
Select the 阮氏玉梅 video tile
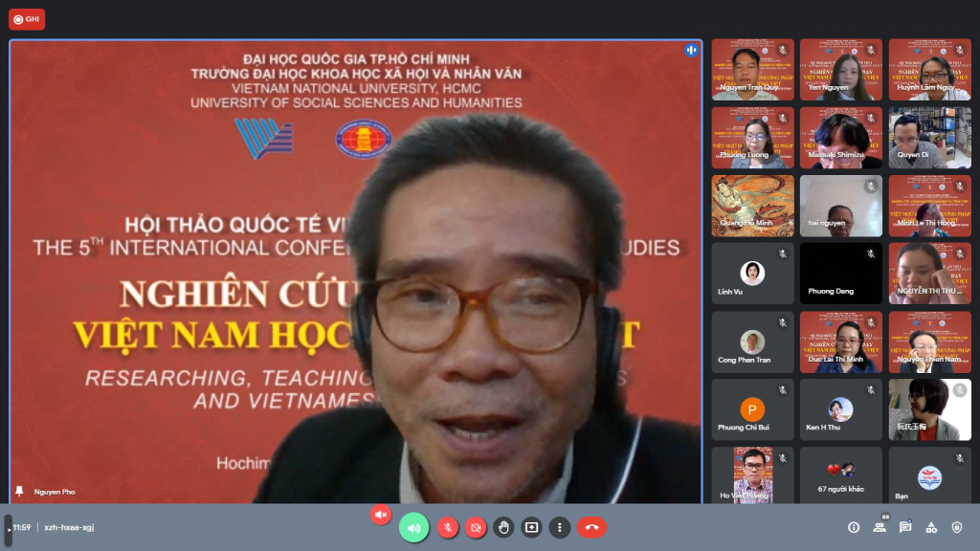[930, 409]
